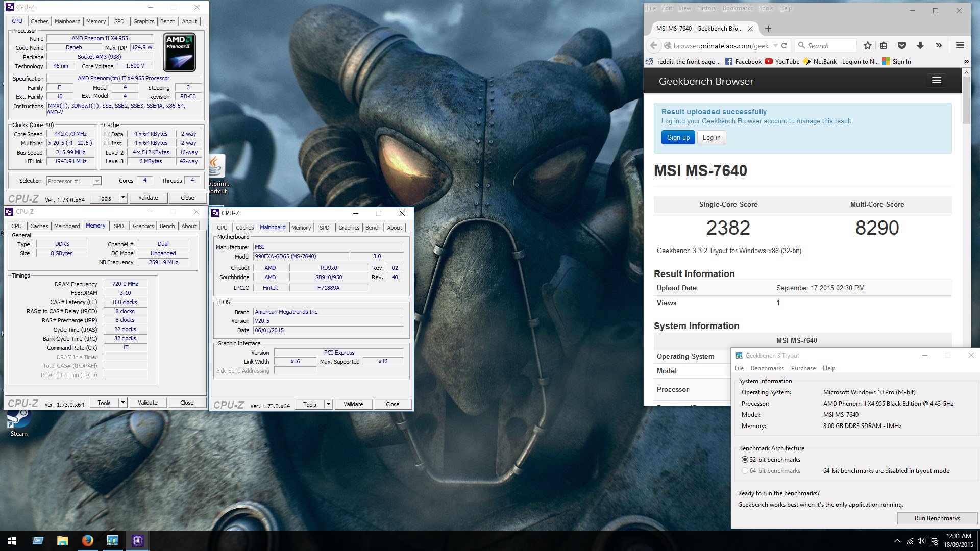Open Graphics tab in Memory CPU-Z window
Image resolution: width=980 pixels, height=551 pixels.
click(143, 226)
